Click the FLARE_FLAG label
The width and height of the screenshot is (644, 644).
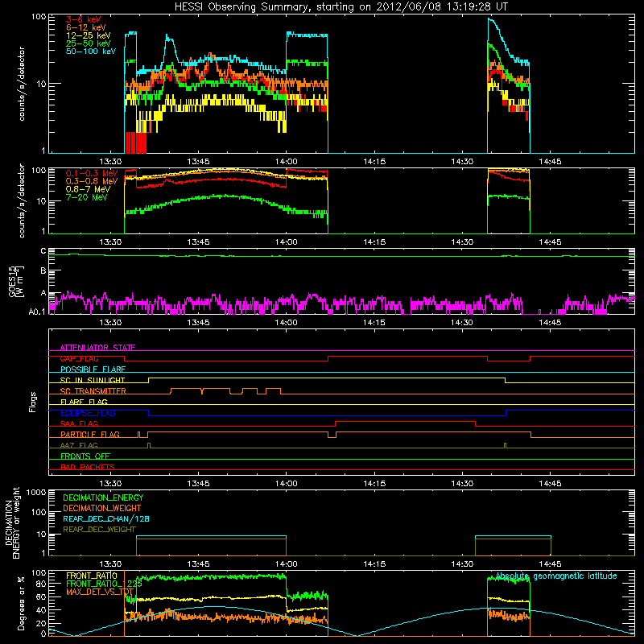coord(84,402)
